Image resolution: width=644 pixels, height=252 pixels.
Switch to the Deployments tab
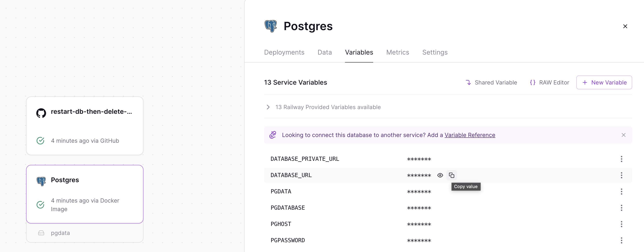(x=284, y=52)
